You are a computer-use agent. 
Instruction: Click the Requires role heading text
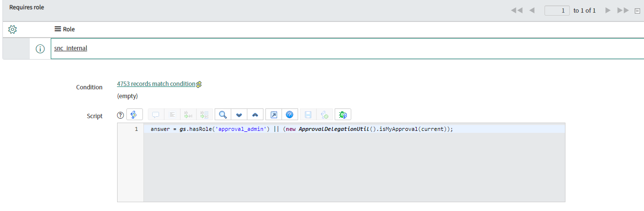[x=27, y=7]
